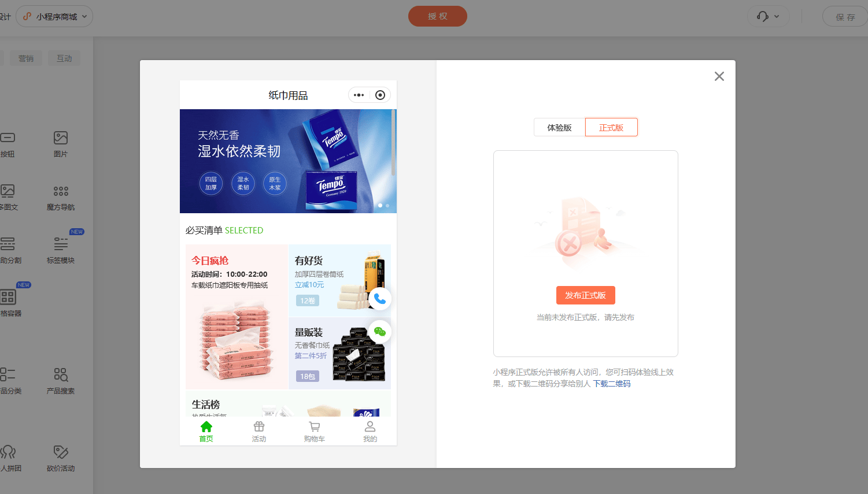The height and width of the screenshot is (494, 868).
Task: Tap the 购物车 cart tab icon
Action: (x=314, y=427)
